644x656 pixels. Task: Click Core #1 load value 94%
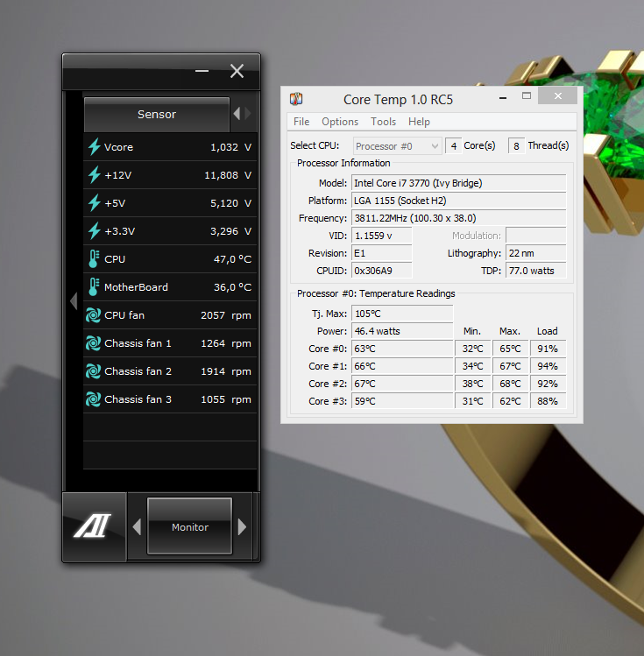(548, 366)
